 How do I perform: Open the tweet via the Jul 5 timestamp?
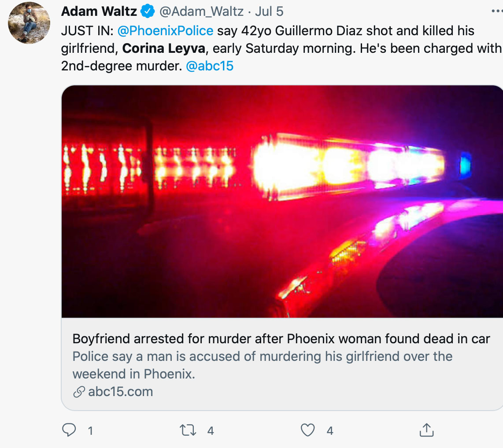tap(269, 11)
